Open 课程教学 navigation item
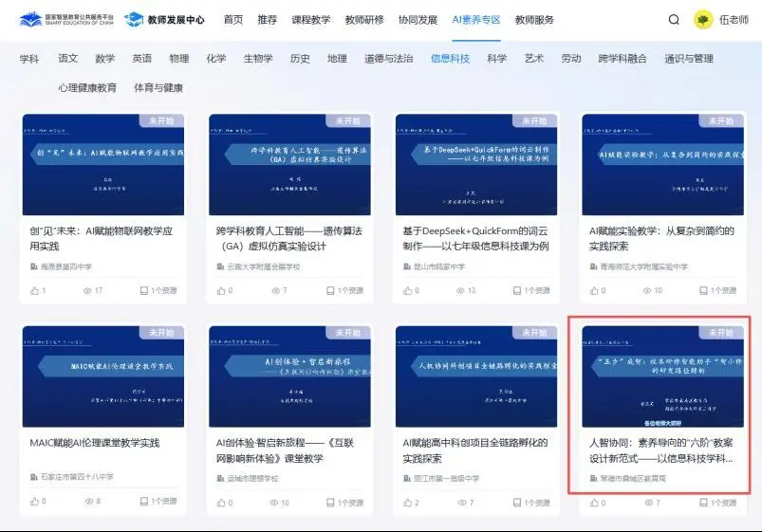This screenshot has width=762, height=532. tap(311, 20)
